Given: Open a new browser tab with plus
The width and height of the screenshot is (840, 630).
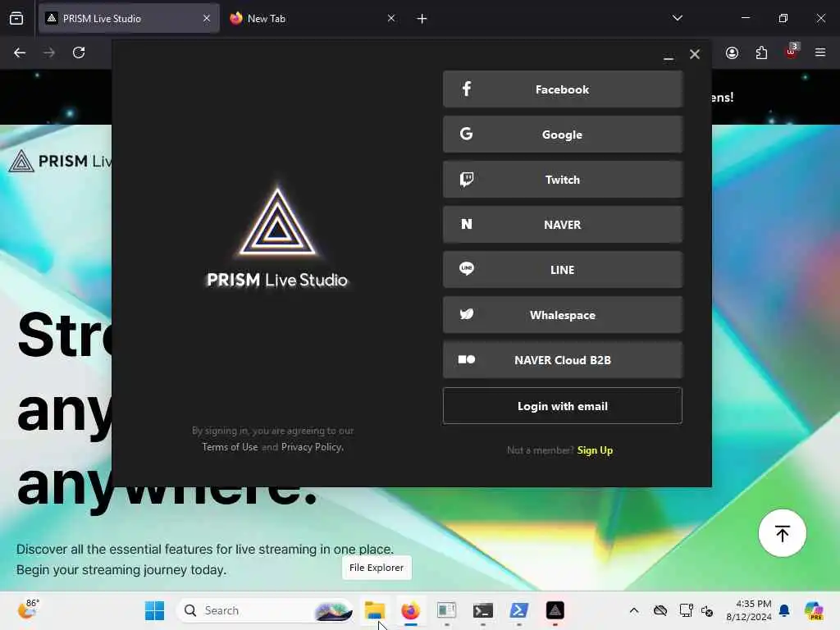Looking at the screenshot, I should pos(422,19).
